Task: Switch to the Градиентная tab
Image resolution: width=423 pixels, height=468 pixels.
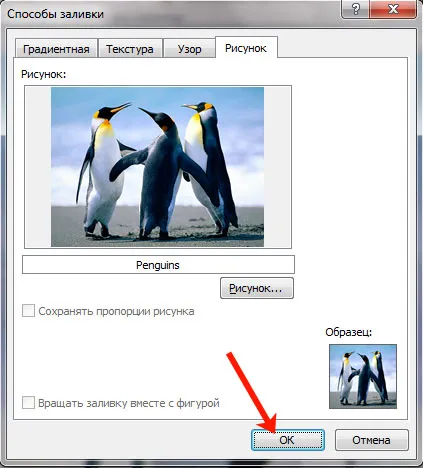Action: 56,49
